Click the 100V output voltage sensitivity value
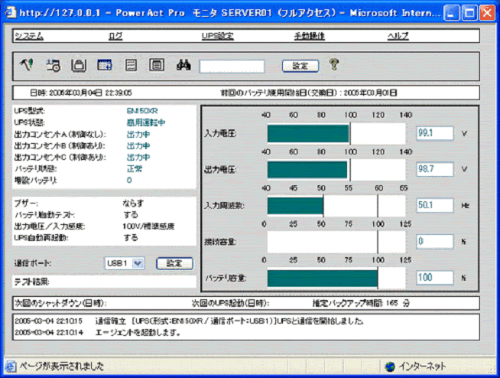Viewport: 500px width, 378px height. [148, 226]
